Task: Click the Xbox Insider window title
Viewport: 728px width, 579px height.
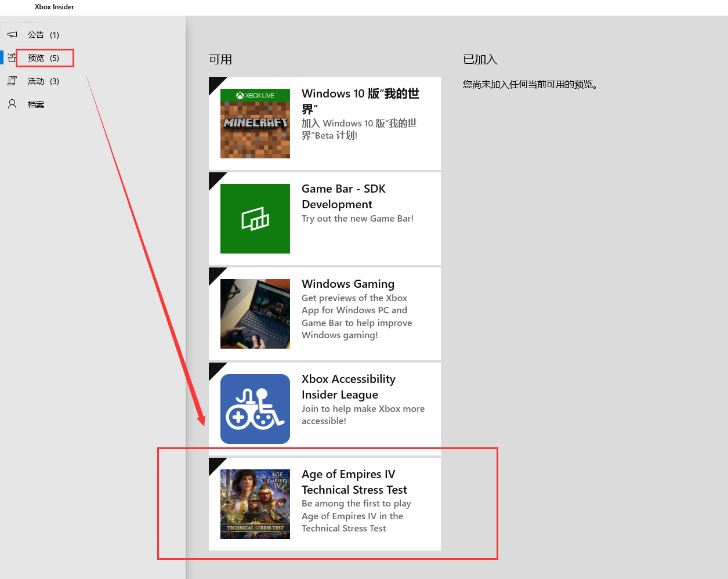Action: click(x=55, y=7)
